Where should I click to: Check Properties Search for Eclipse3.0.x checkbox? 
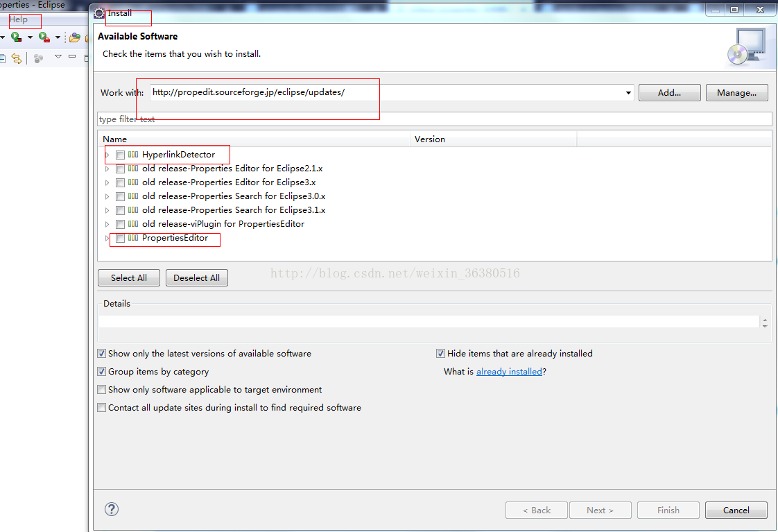click(x=120, y=196)
